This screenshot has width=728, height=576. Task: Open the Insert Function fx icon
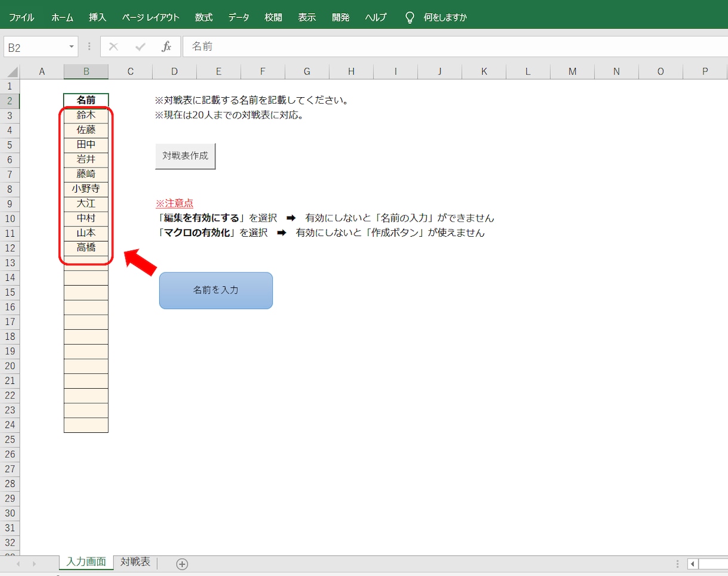(x=166, y=47)
